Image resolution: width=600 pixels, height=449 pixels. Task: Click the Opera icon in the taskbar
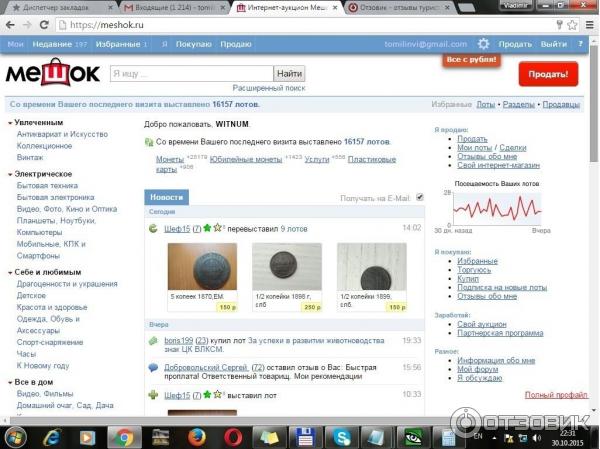click(x=233, y=436)
